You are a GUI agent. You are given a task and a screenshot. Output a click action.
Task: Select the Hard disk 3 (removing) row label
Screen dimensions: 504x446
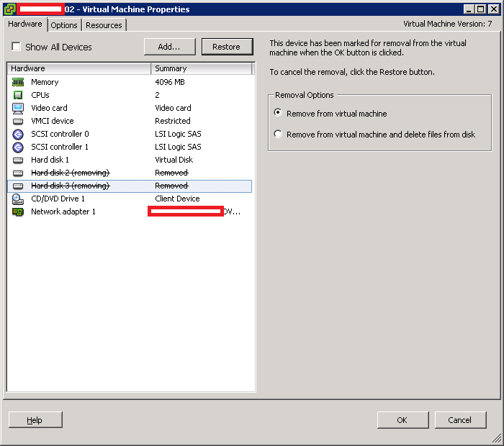click(x=71, y=186)
